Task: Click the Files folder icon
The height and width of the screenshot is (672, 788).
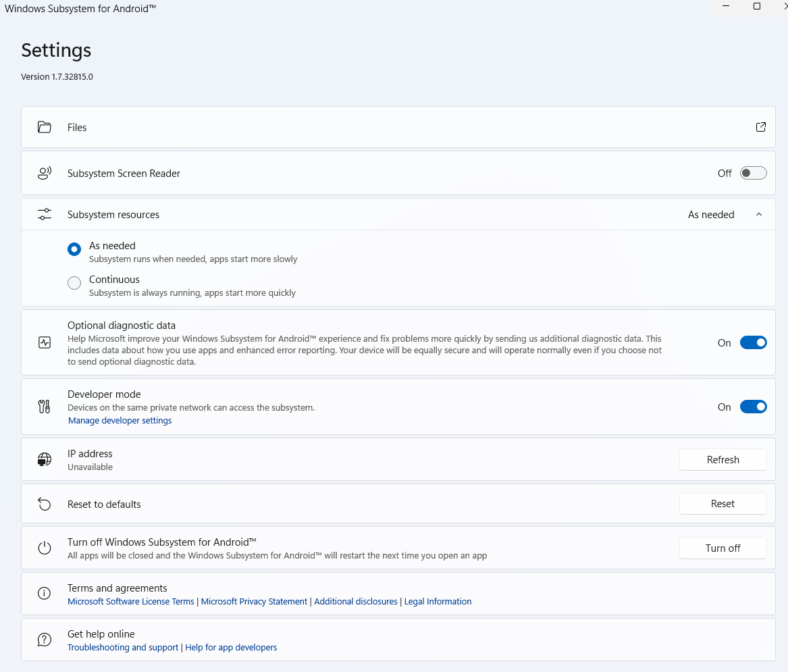Action: click(x=44, y=127)
